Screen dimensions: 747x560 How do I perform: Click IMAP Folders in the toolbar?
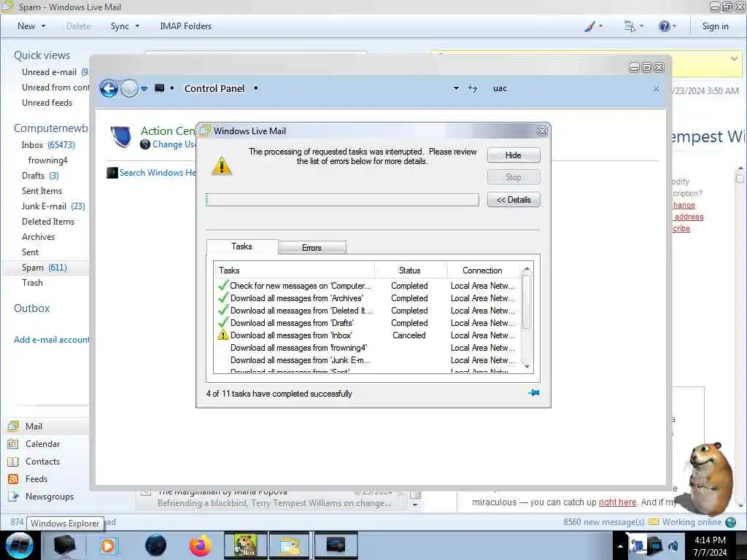pos(186,26)
